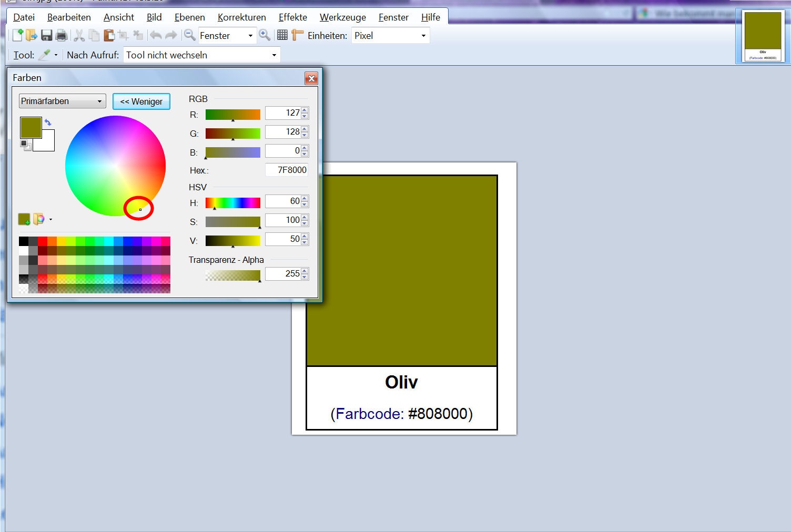Click the Hex value input field

pos(287,170)
